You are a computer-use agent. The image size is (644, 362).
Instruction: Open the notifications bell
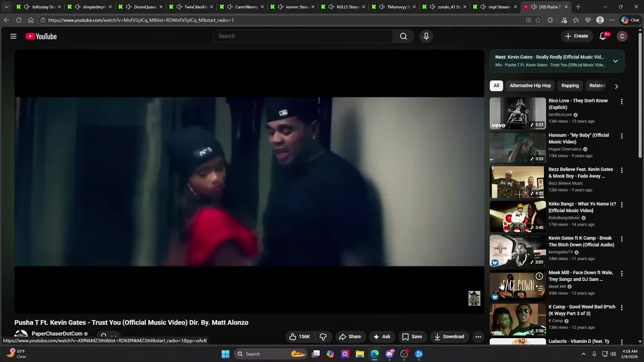pos(603,36)
